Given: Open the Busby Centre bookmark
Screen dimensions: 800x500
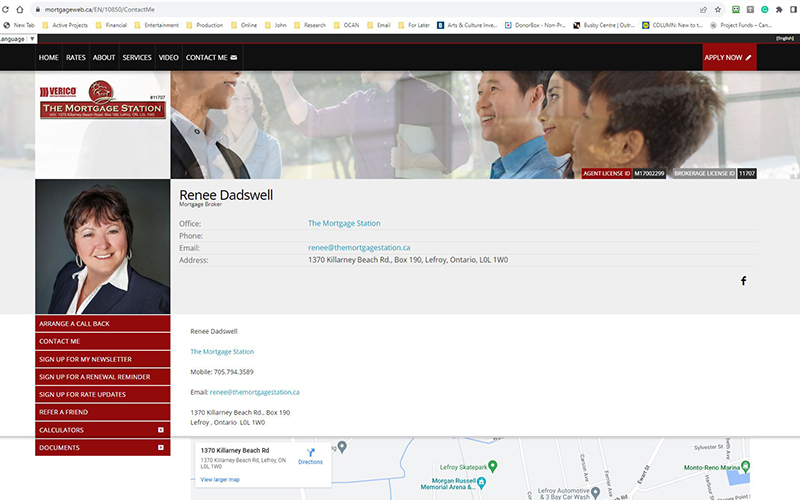Looking at the screenshot, I should click(604, 25).
